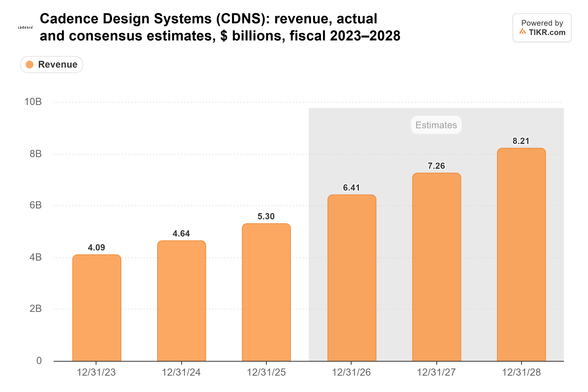Click the 12/31/23 axis label

(96, 372)
